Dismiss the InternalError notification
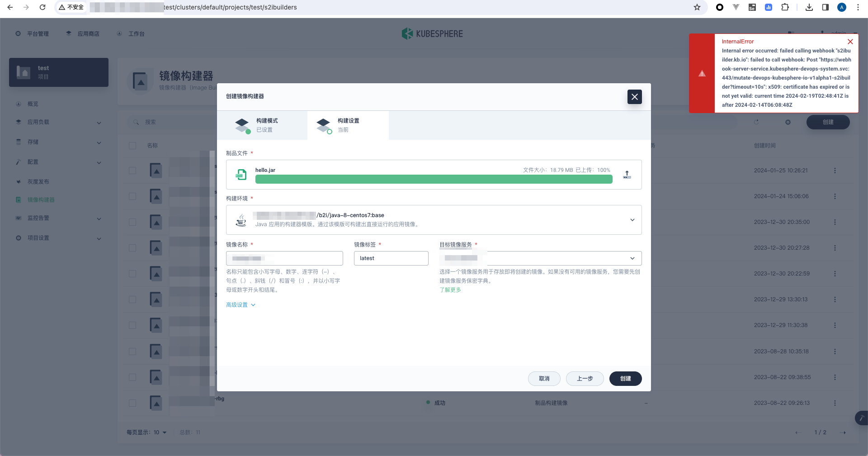868x456 pixels. click(850, 41)
